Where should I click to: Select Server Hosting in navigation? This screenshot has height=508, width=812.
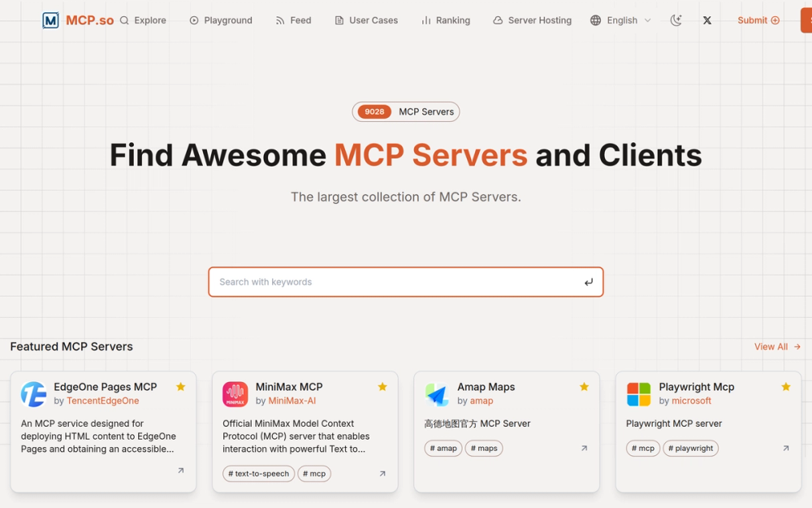point(532,20)
